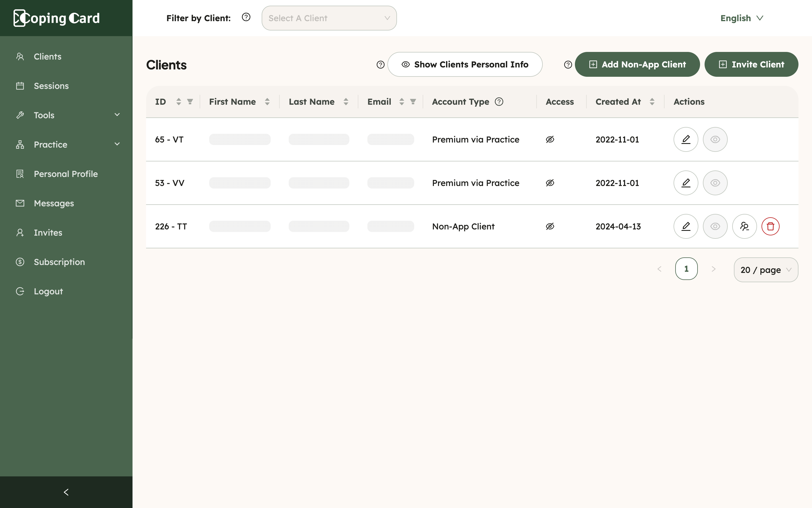Screen dimensions: 812x508
Task: Open the 20 / page size dropdown
Action: click(x=766, y=270)
